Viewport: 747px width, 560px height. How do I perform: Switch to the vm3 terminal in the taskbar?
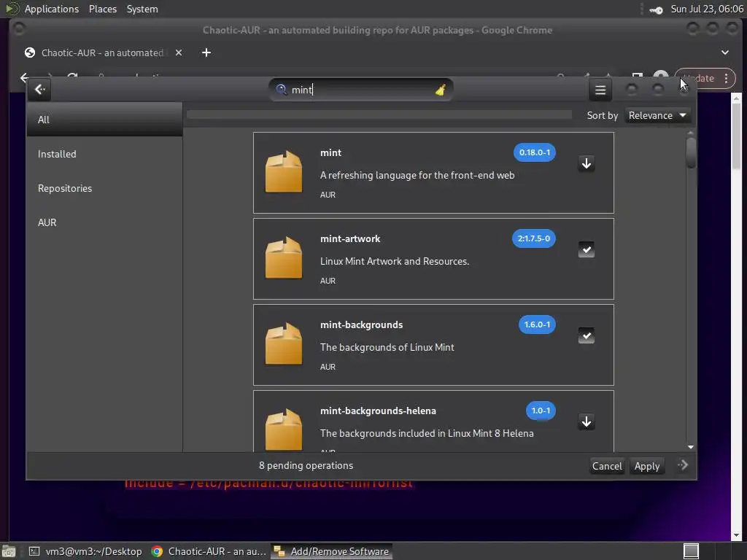click(86, 551)
